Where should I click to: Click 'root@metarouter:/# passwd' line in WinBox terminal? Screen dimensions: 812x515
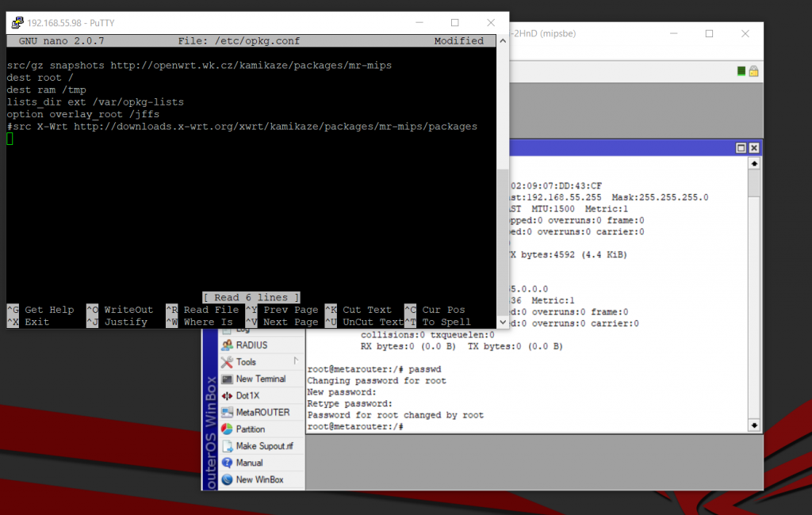tap(374, 369)
